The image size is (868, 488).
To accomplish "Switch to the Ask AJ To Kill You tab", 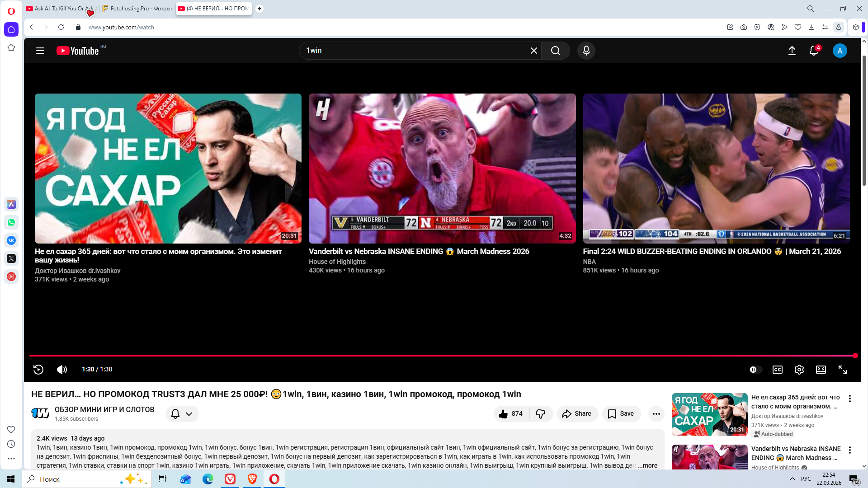I will tap(59, 9).
